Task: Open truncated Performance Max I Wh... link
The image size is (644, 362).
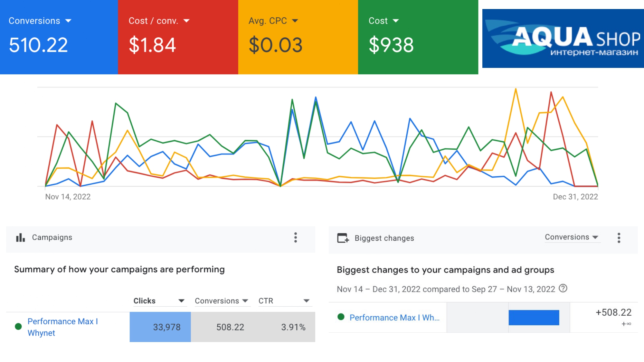Action: (x=394, y=318)
